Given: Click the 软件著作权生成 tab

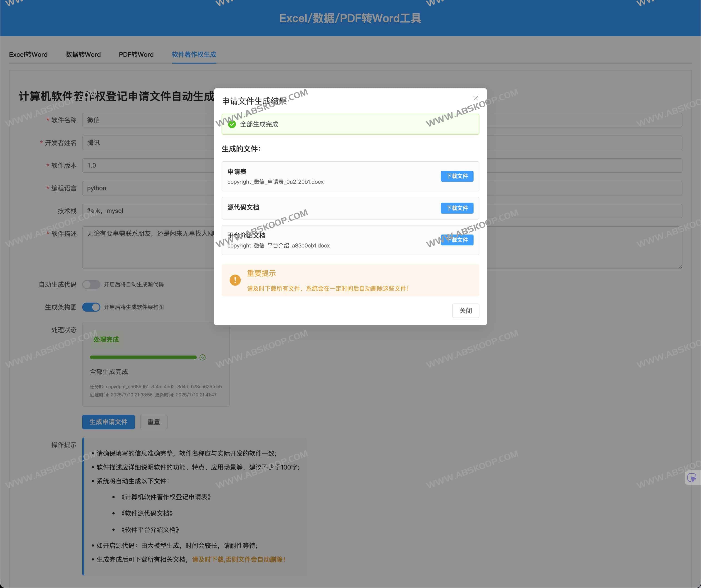Looking at the screenshot, I should [194, 54].
